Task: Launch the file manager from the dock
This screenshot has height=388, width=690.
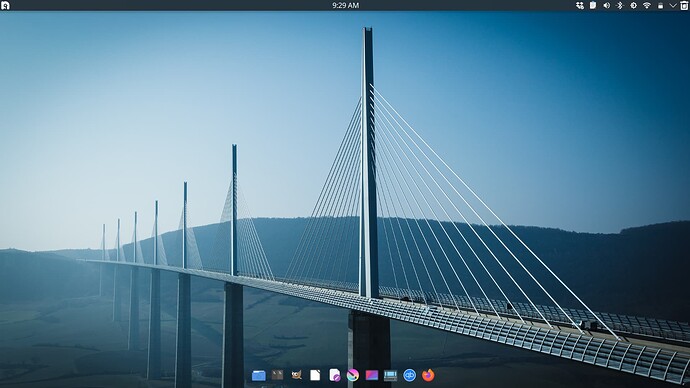Action: click(x=259, y=375)
